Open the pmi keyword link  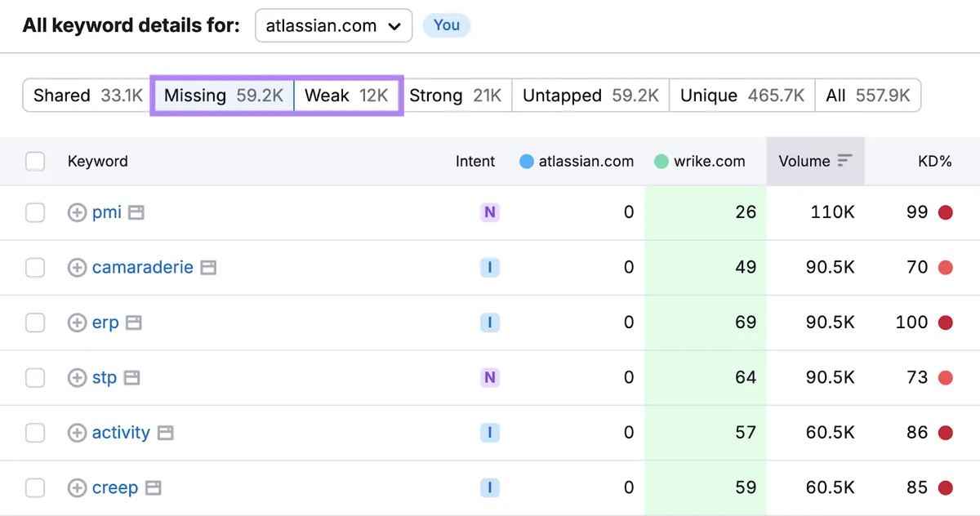(107, 213)
